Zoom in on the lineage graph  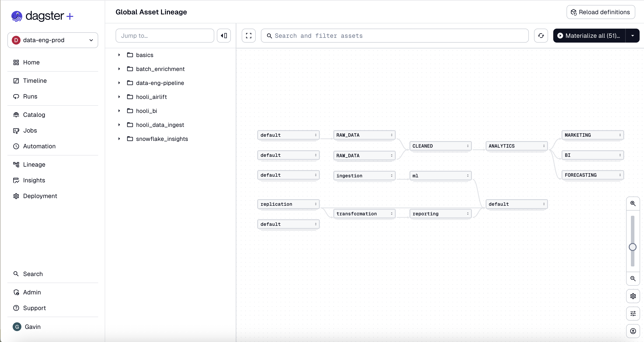point(633,203)
